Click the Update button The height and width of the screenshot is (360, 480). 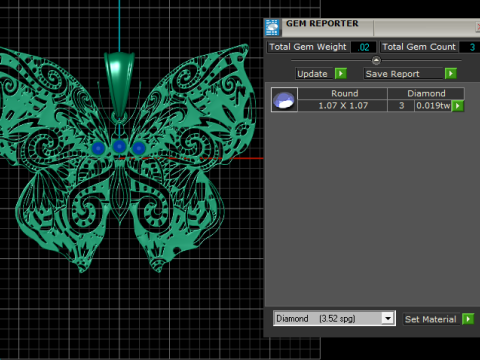(315, 74)
